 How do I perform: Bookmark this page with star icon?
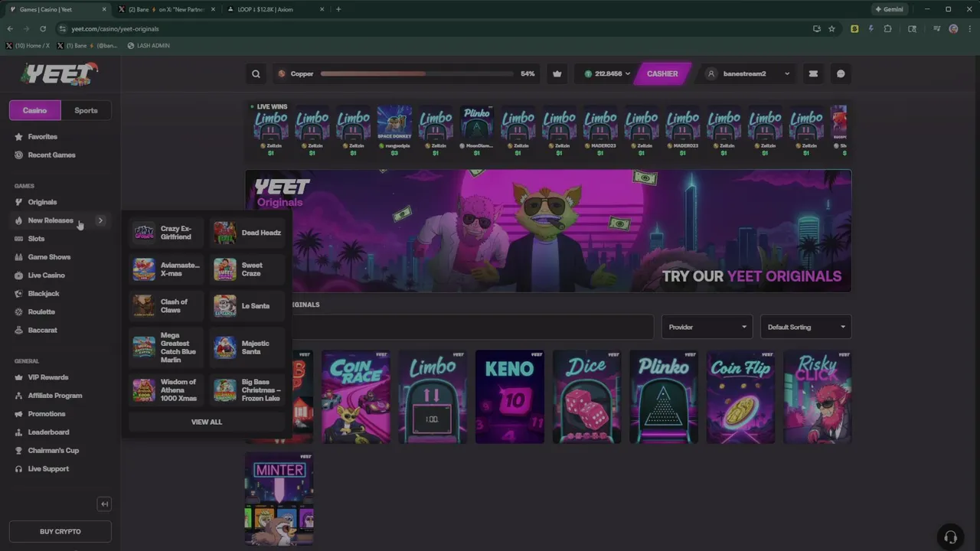pos(831,28)
